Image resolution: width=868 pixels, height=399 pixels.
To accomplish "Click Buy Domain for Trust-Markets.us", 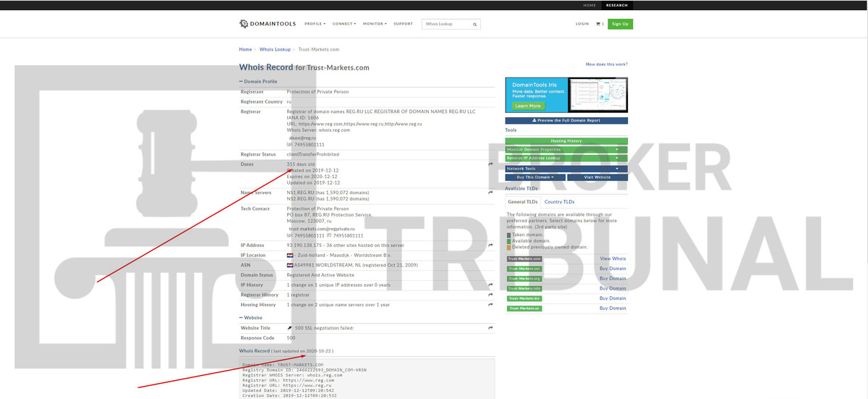I will (613, 308).
